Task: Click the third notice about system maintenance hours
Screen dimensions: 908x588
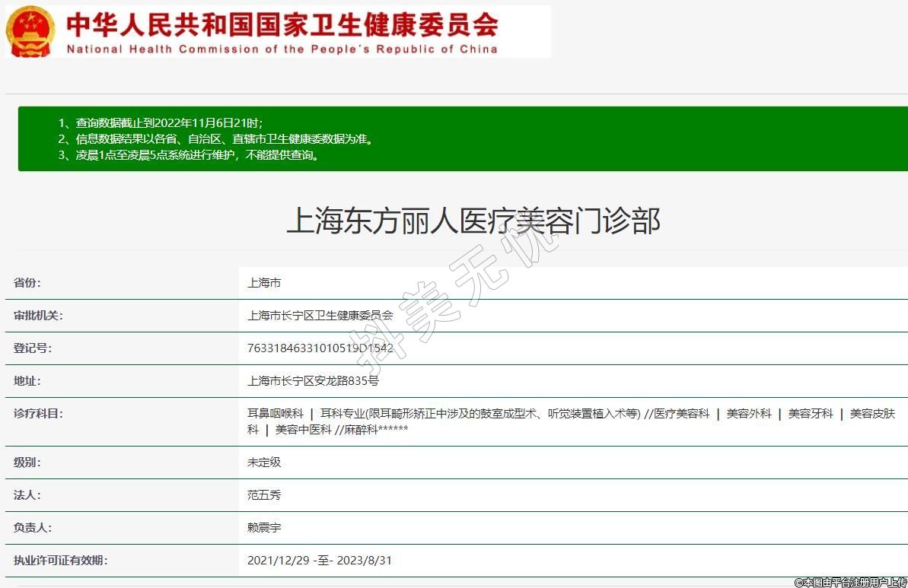Action: [x=188, y=155]
